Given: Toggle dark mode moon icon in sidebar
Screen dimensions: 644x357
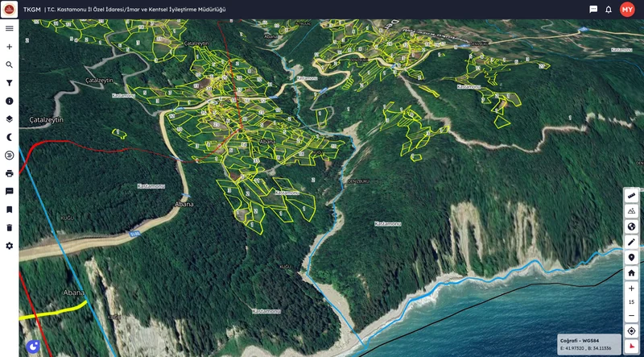Looking at the screenshot, I should (9, 137).
